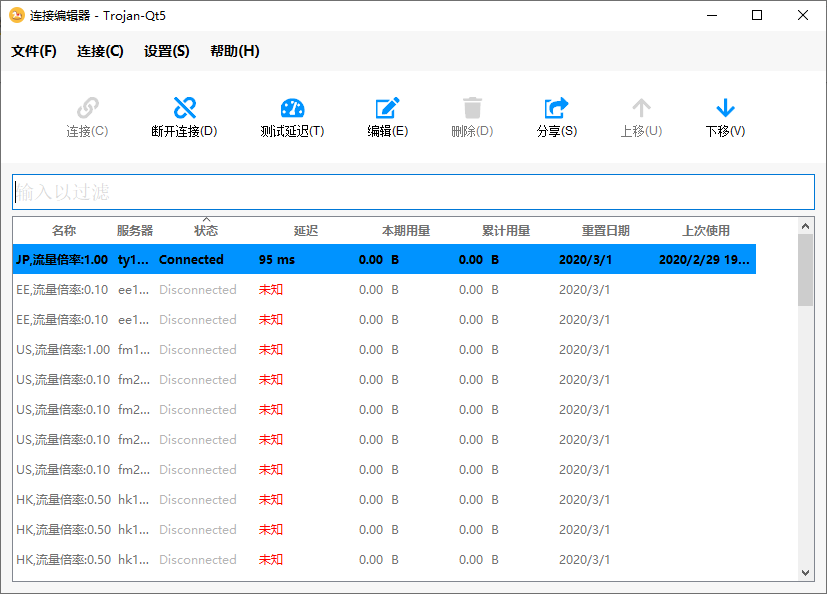Select the first HK,流量倍率:0.50 connection row
This screenshot has height=594, width=827.
pos(300,499)
